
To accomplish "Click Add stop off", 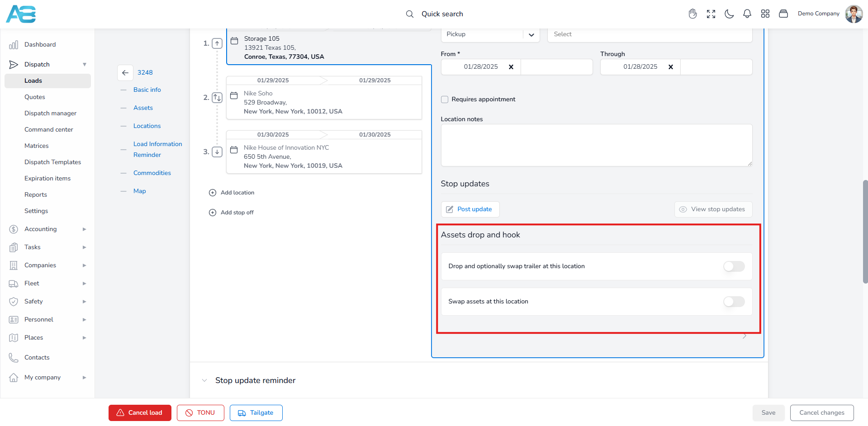I will [x=231, y=213].
